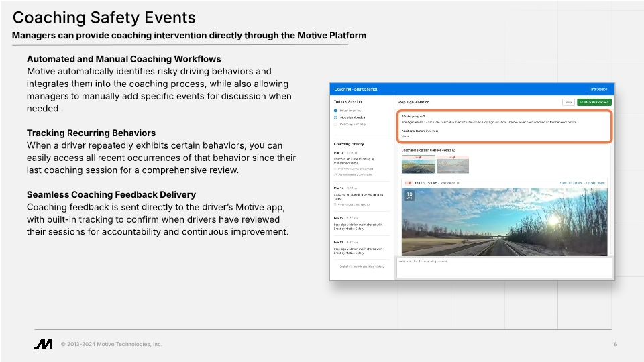Click the Coaching History section heading
The height and width of the screenshot is (362, 644).
click(350, 144)
